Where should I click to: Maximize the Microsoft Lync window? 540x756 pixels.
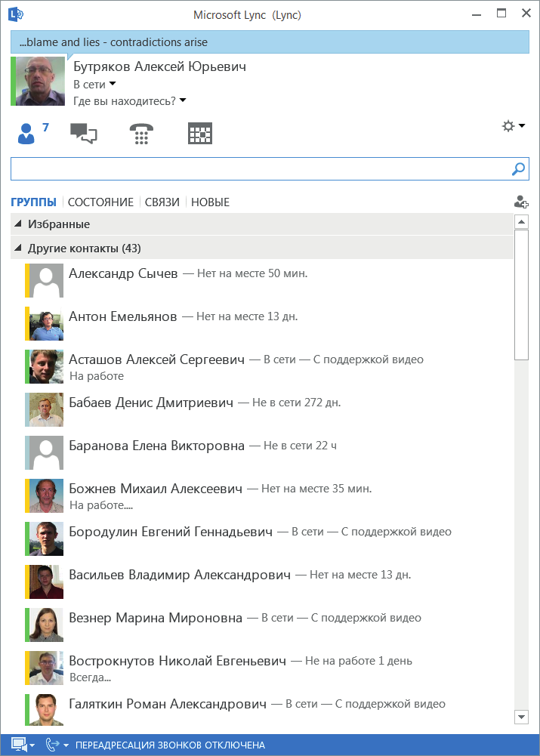click(501, 14)
